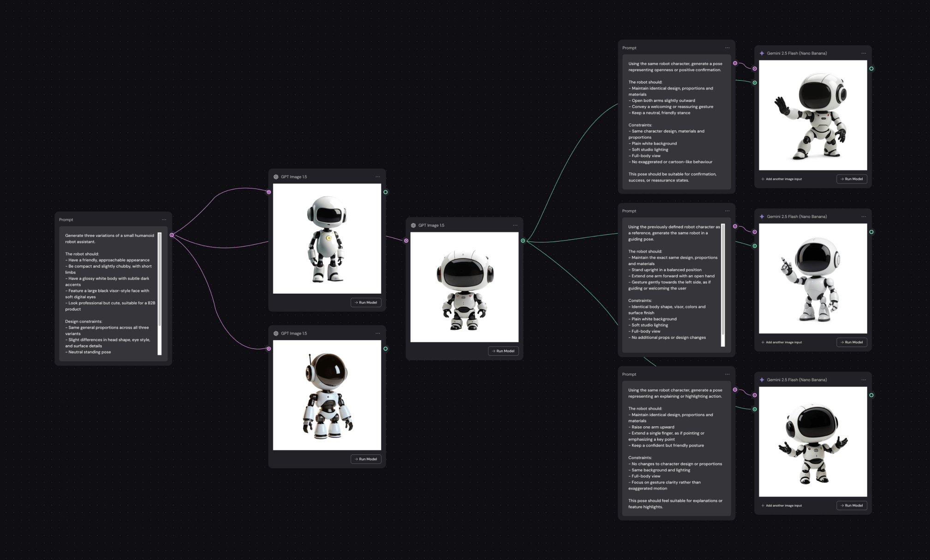
Task: Click the pink input port on the top Gemini node
Action: tap(755, 68)
